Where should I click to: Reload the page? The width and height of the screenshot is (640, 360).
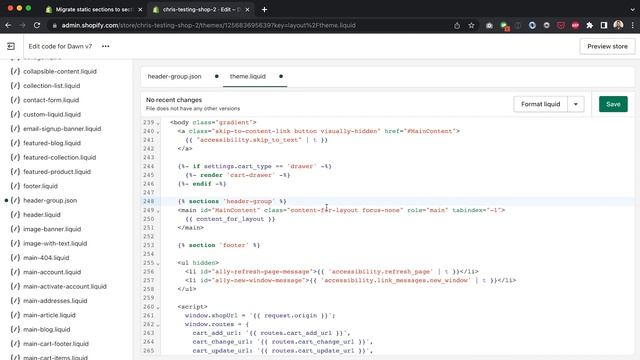pyautogui.click(x=37, y=25)
